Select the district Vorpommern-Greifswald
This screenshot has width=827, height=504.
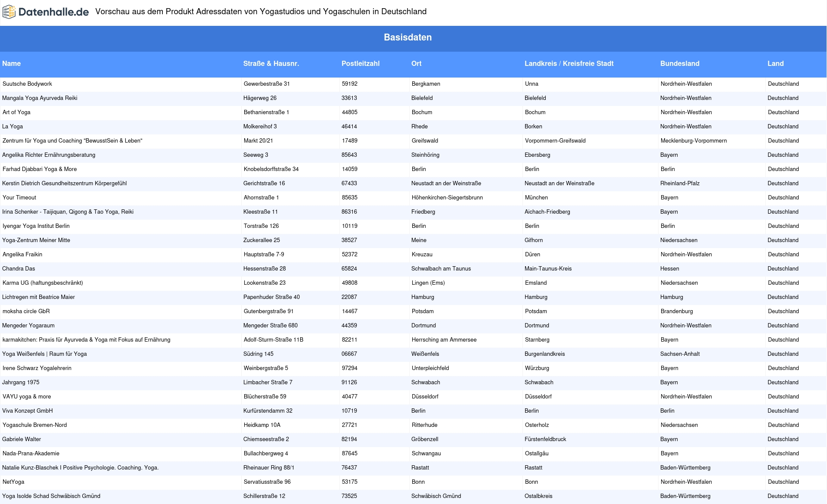[x=555, y=140]
